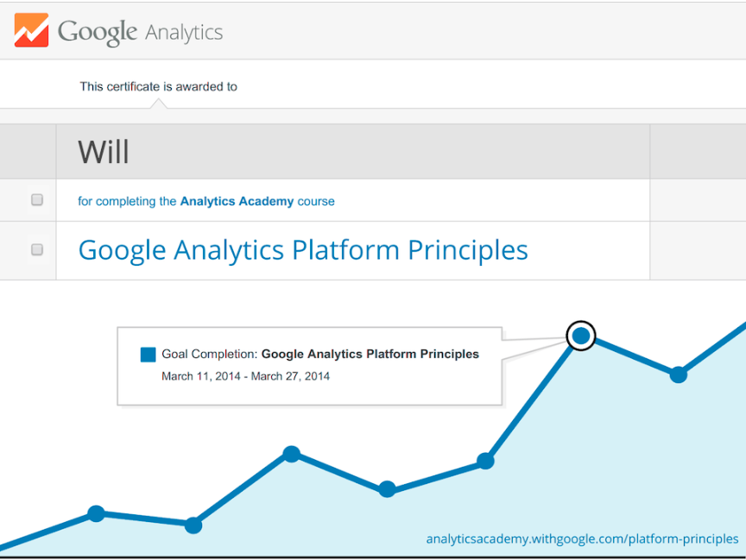
Task: Click the orange Google Analytics logo icon
Action: [x=31, y=30]
